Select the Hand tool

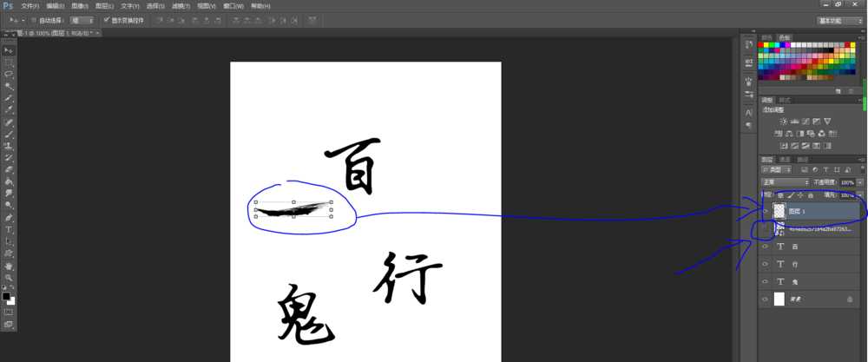pyautogui.click(x=9, y=266)
